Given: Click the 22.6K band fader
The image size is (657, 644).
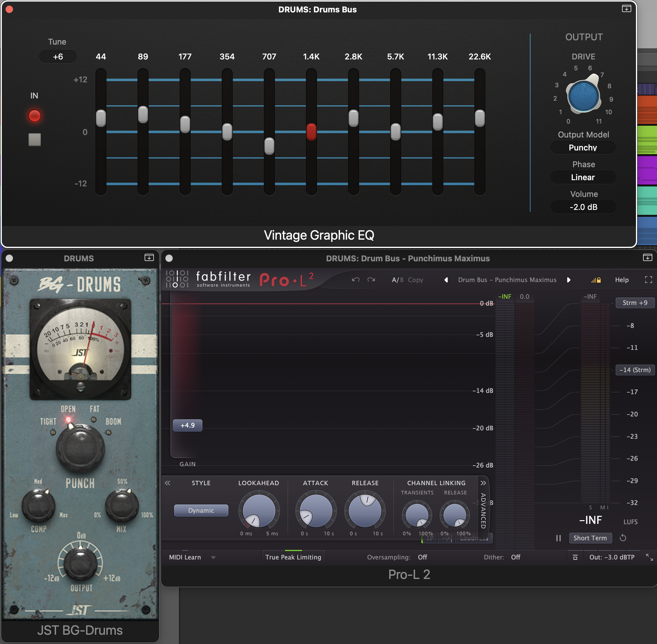Looking at the screenshot, I should click(x=480, y=118).
